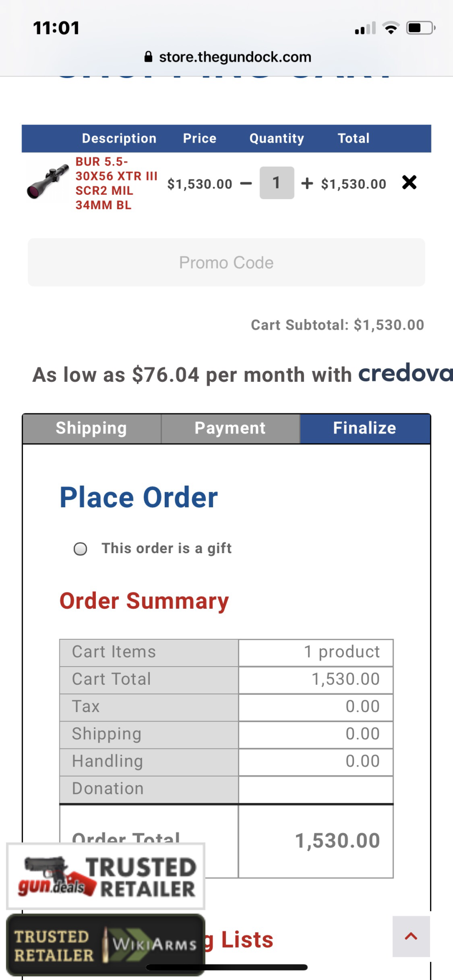
Task: Click the credova financing link
Action: pos(405,373)
